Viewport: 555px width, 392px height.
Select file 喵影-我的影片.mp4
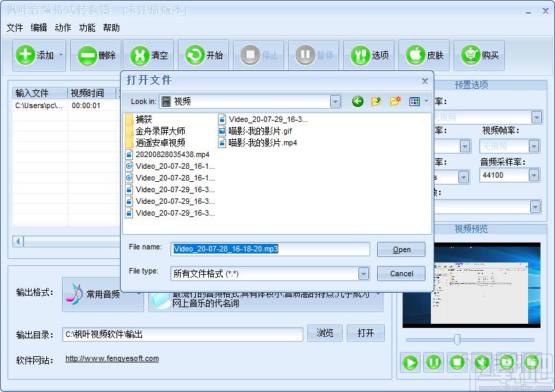point(257,143)
